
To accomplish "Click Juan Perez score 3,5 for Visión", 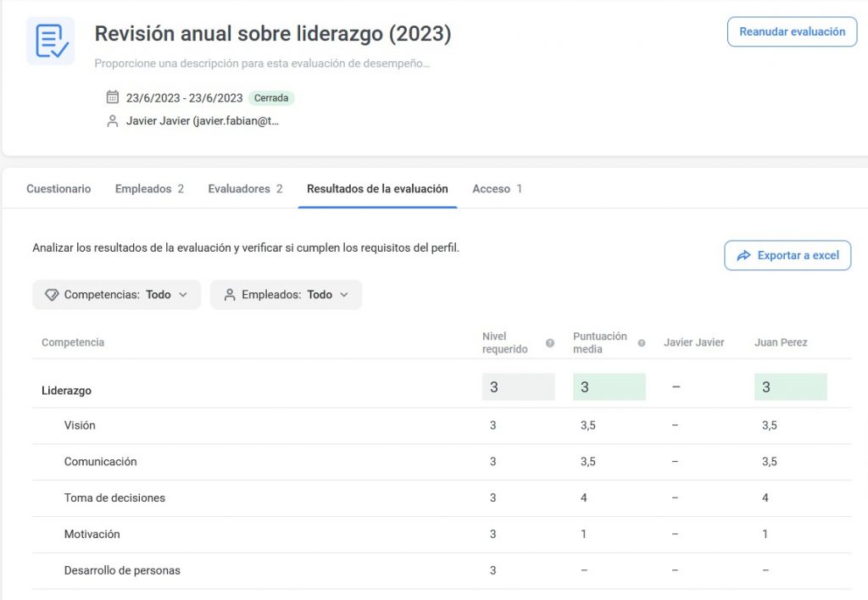I will point(770,425).
